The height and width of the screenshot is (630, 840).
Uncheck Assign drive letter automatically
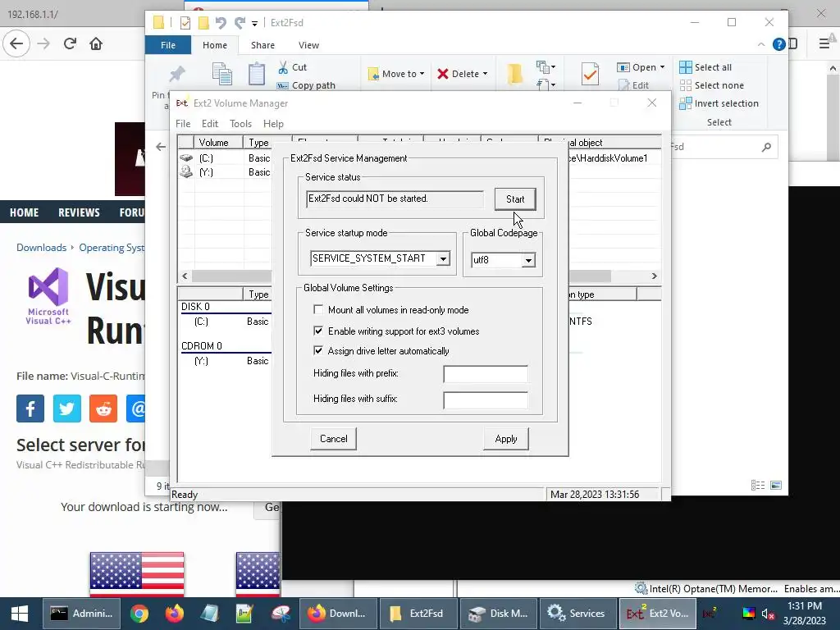318,351
